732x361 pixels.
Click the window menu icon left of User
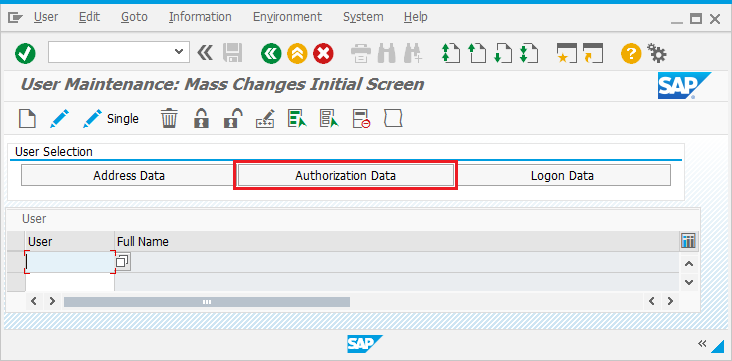15,18
